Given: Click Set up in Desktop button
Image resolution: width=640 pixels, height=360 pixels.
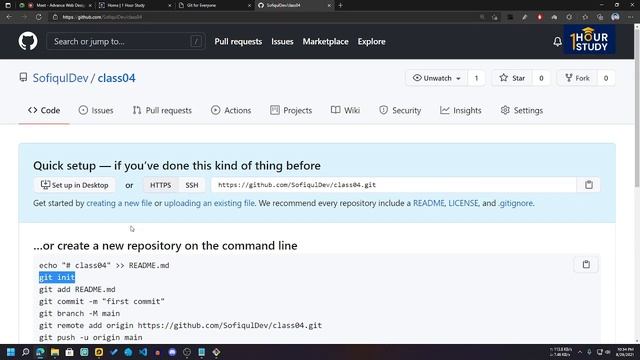Looking at the screenshot, I should [75, 185].
